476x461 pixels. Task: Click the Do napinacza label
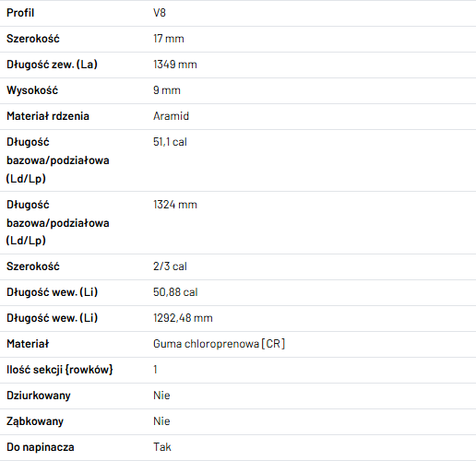[x=41, y=447]
